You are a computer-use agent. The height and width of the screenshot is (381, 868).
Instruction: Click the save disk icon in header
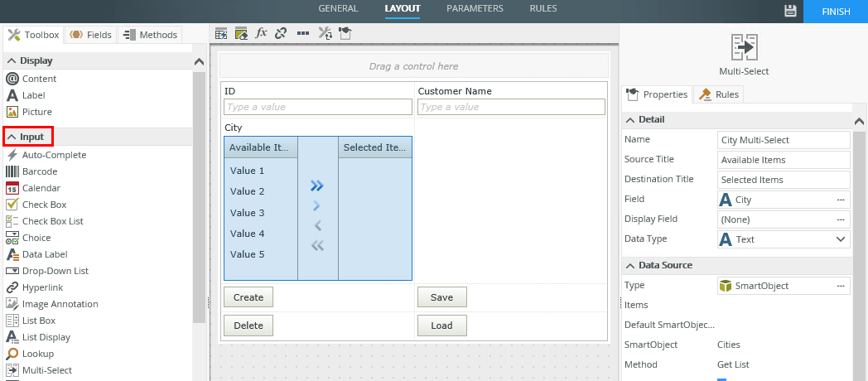790,11
